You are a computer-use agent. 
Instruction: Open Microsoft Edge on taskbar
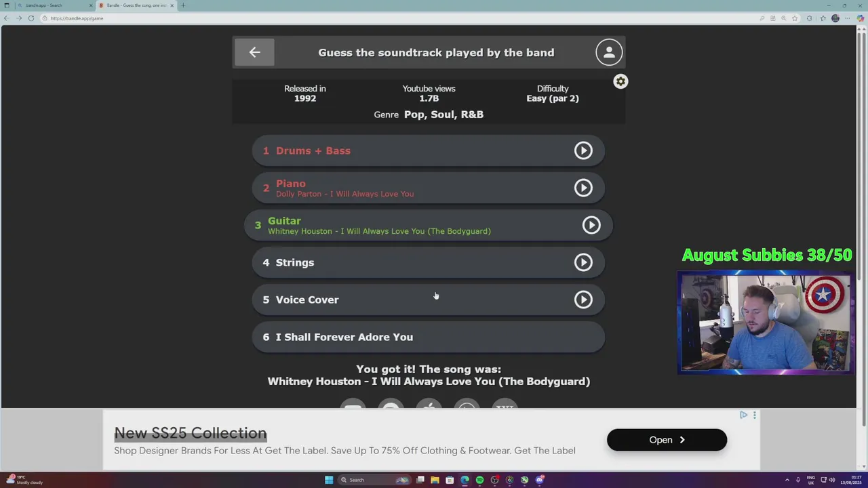point(465,480)
